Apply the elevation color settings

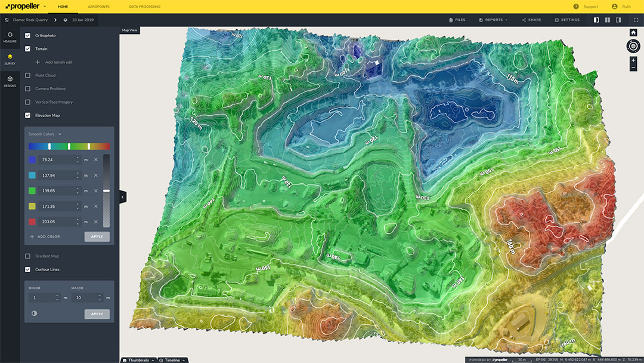pyautogui.click(x=97, y=236)
